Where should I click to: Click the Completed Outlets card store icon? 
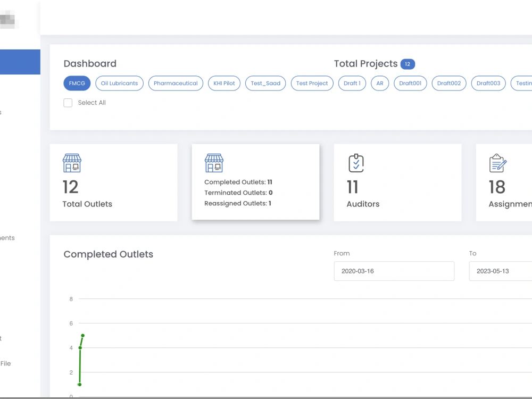[214, 163]
